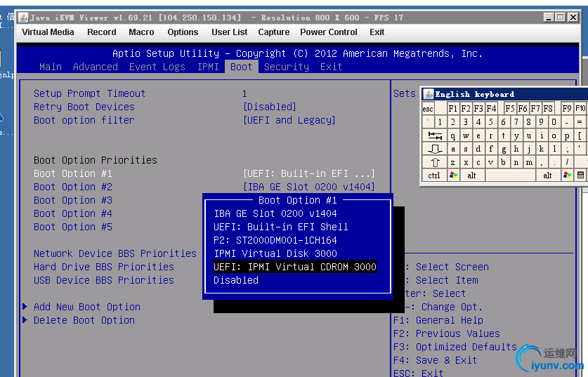Click the left Windows logo key
Image resolution: width=588 pixels, height=377 pixels.
point(453,176)
